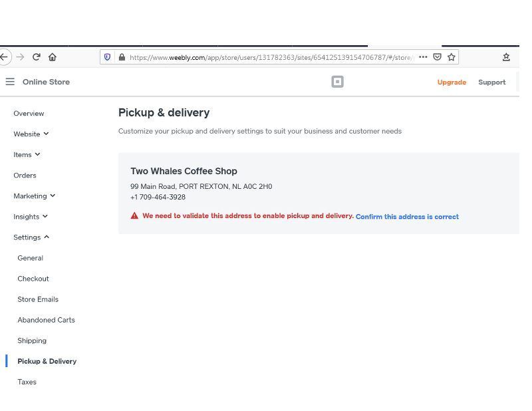This screenshot has width=532, height=411.
Task: Expand the Marketing section
Action: point(34,196)
